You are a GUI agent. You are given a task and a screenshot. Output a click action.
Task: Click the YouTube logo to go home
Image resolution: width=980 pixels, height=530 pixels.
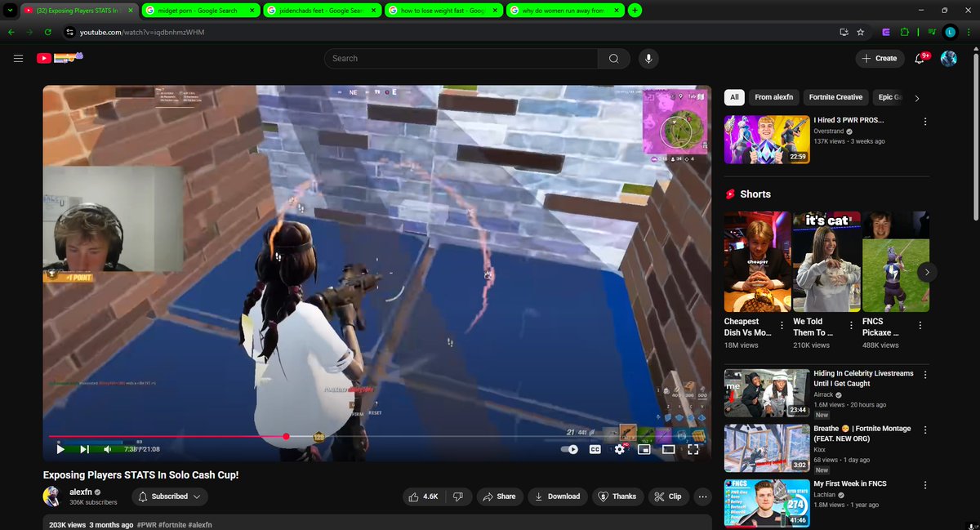[60, 58]
